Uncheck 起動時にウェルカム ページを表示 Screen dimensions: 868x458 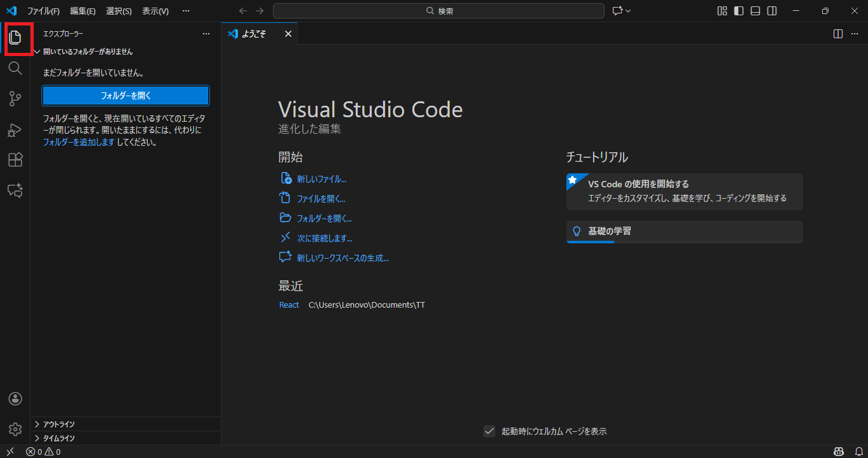tap(489, 431)
